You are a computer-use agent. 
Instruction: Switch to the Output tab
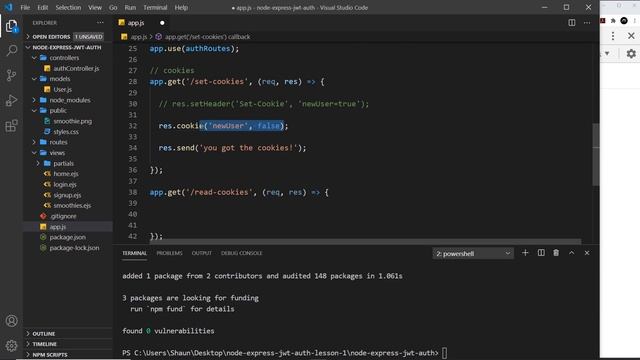[202, 253]
